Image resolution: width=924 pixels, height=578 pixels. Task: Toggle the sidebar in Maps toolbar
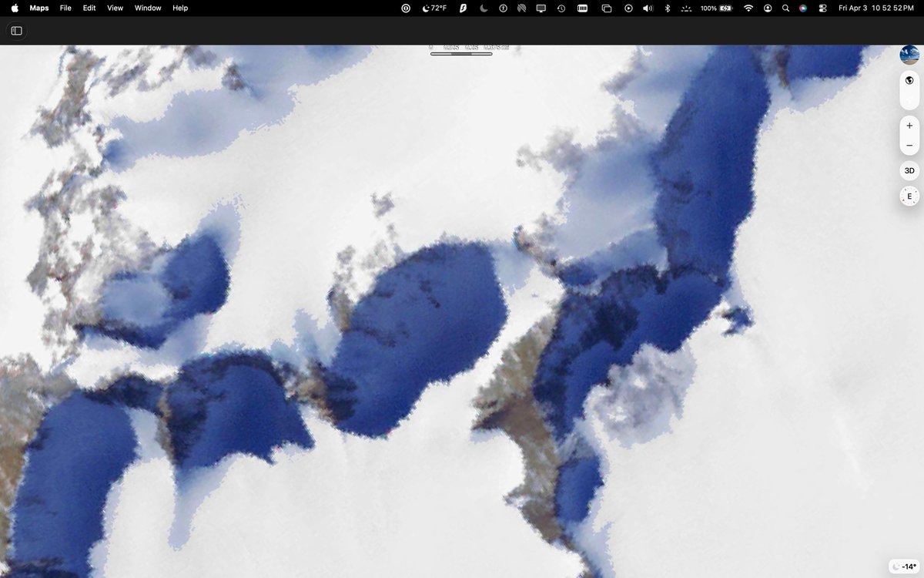pyautogui.click(x=16, y=31)
